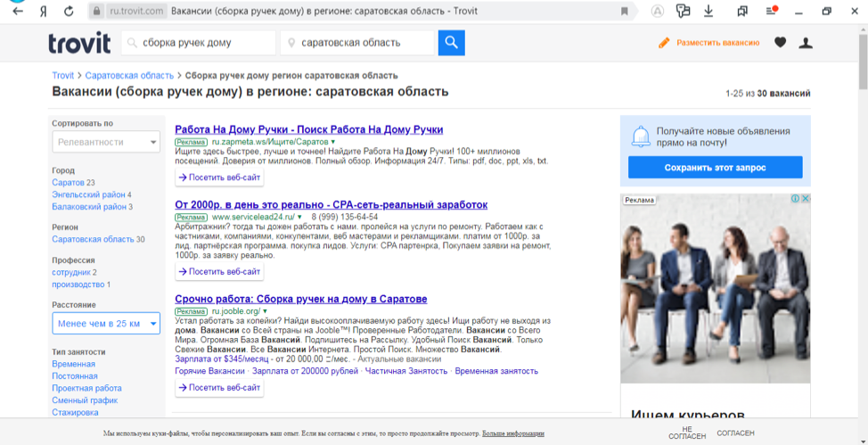
Task: Open user account profile icon
Action: click(x=806, y=42)
